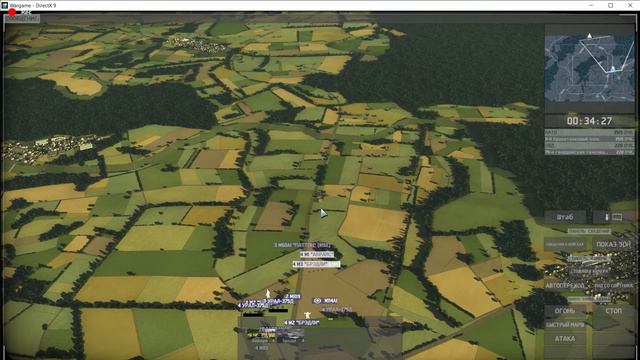640x360 pixels.
Task: Click the button with arrow and screen icon
Action: tap(613, 217)
